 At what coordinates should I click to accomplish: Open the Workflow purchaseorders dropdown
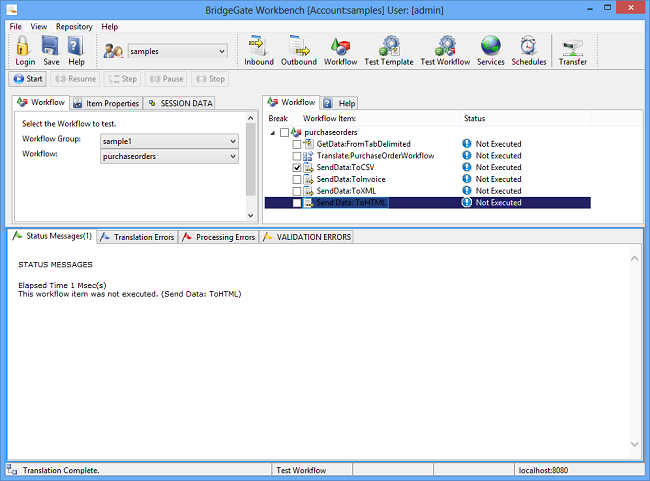tap(170, 156)
